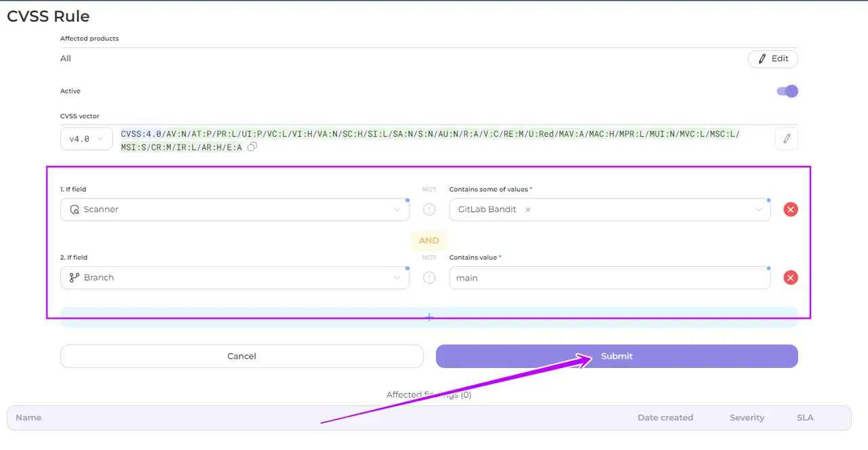Add a new condition with the plus bar
Screen dimensions: 868x450
[x=429, y=317]
